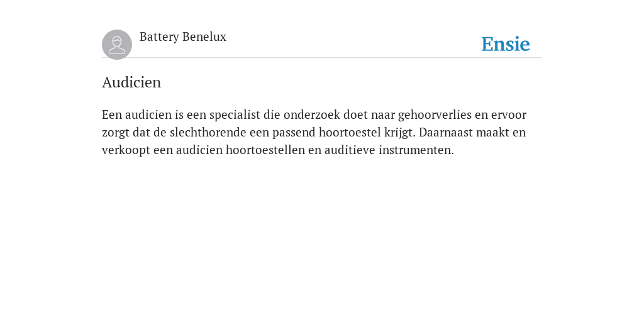Click the word 'zorgt' starting the second line

116,133
